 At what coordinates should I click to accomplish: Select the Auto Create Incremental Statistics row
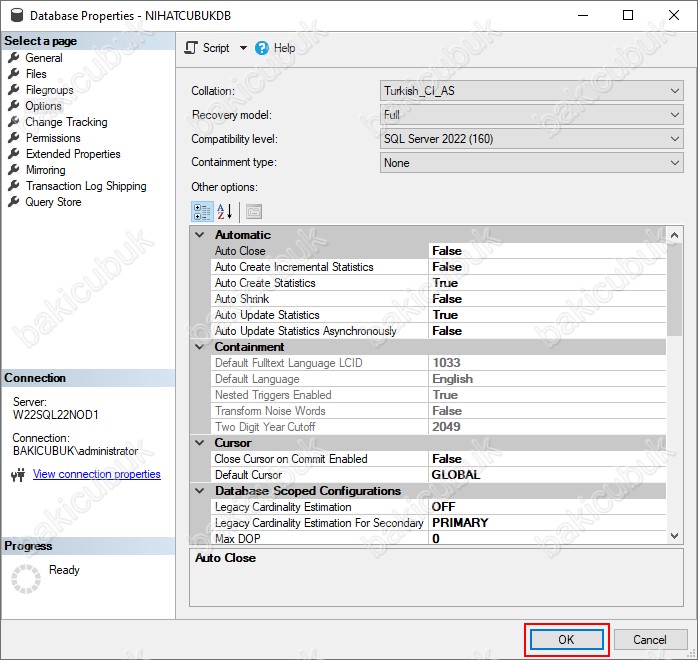tap(438, 267)
